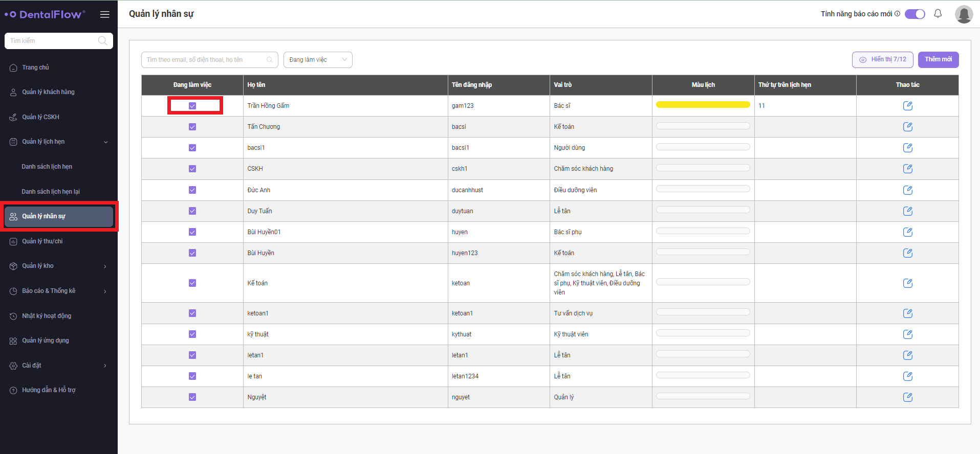This screenshot has height=454, width=980.
Task: Edit staff kỹ thuật
Action: click(x=907, y=334)
